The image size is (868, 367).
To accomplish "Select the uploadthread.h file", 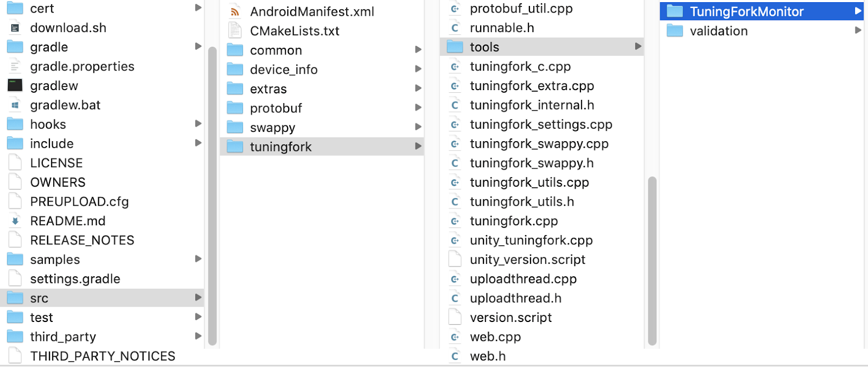I will pos(515,299).
